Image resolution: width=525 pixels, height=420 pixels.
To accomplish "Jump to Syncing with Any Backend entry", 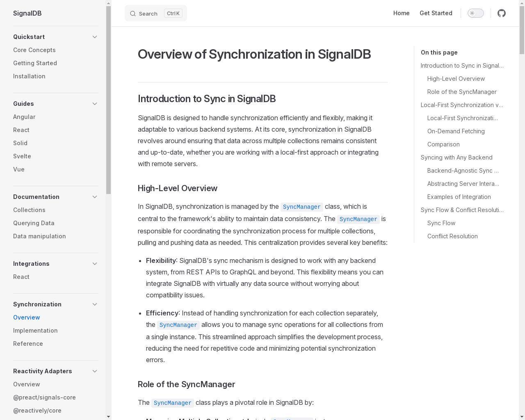I will pyautogui.click(x=457, y=157).
